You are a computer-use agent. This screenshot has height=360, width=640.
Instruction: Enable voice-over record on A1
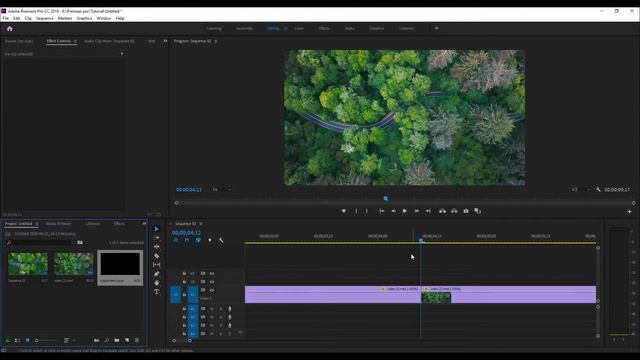(230, 309)
